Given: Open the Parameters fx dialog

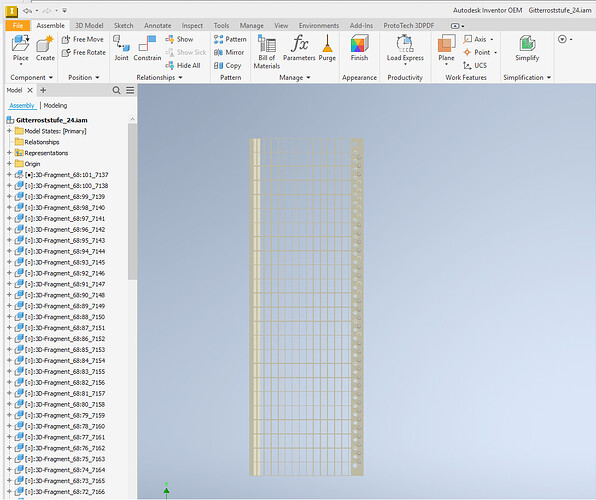Looking at the screenshot, I should [299, 48].
